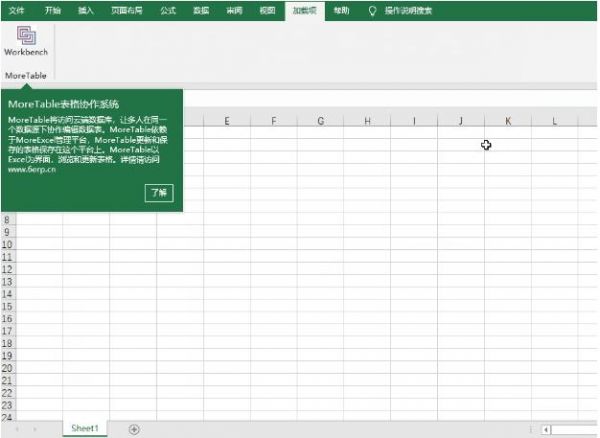Open the 文件 menu tab
600x438 pixels.
(16, 11)
